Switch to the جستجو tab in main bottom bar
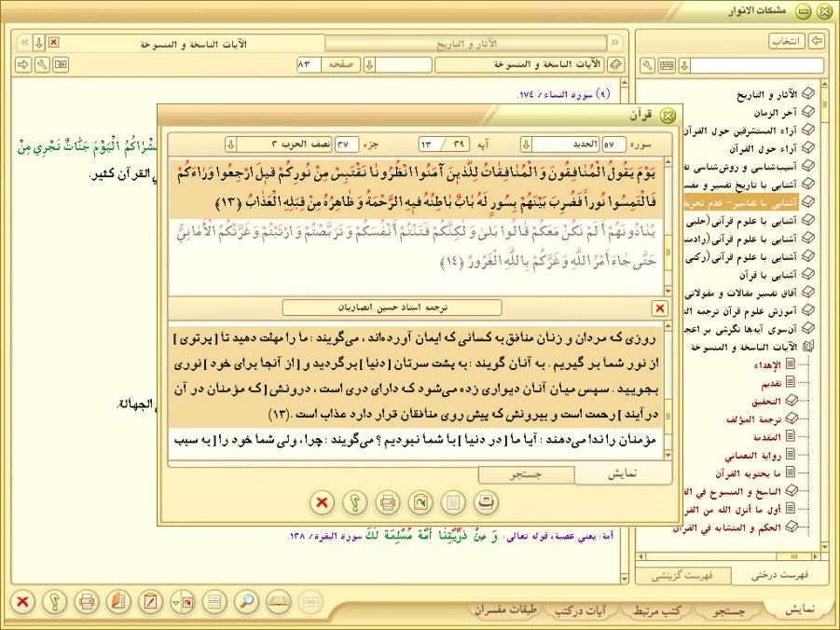840x630 pixels. [x=728, y=610]
